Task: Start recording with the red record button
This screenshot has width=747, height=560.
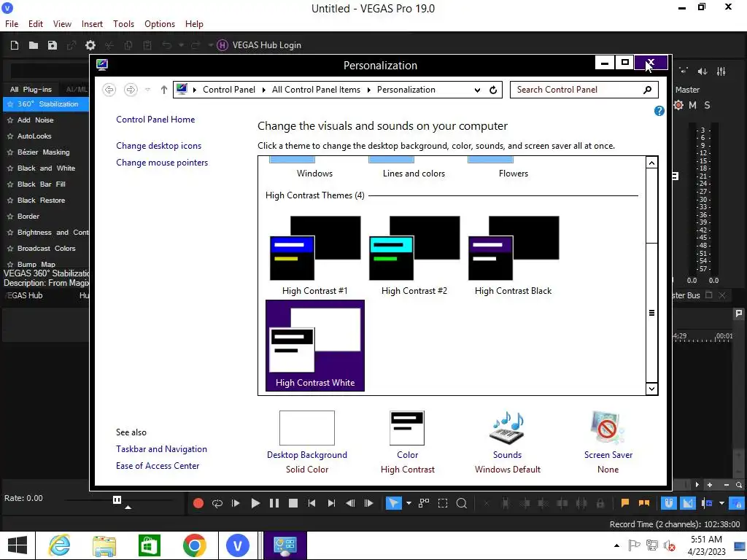Action: 198,503
